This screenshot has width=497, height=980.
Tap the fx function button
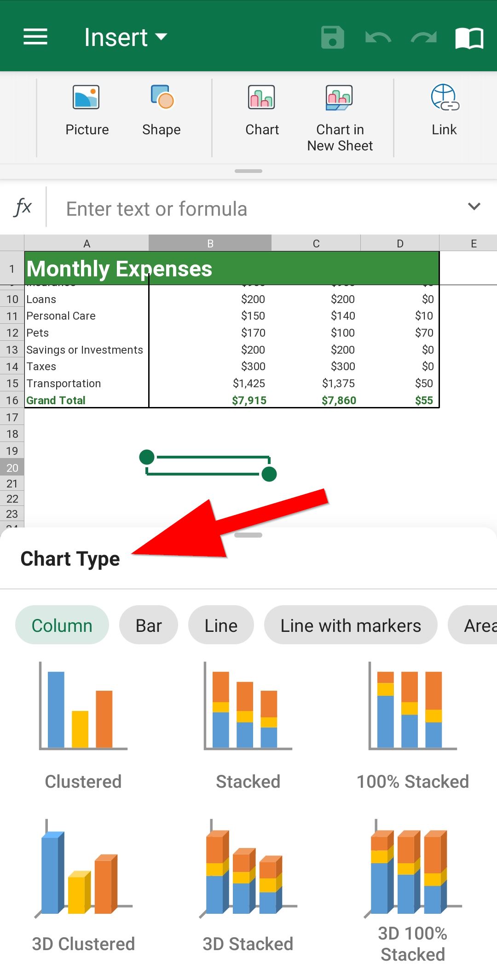click(23, 207)
